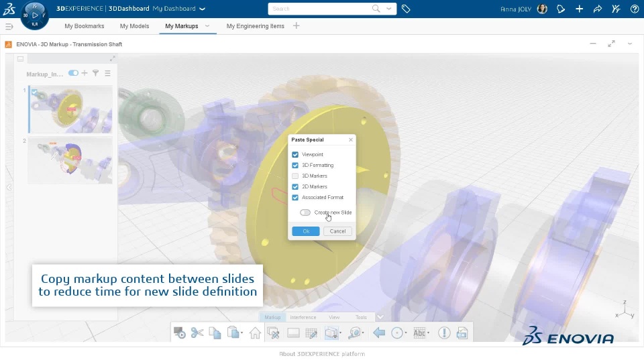The width and height of the screenshot is (644, 362).
Task: Toggle the slide 1 thumbnail checkbox
Action: pos(34,92)
